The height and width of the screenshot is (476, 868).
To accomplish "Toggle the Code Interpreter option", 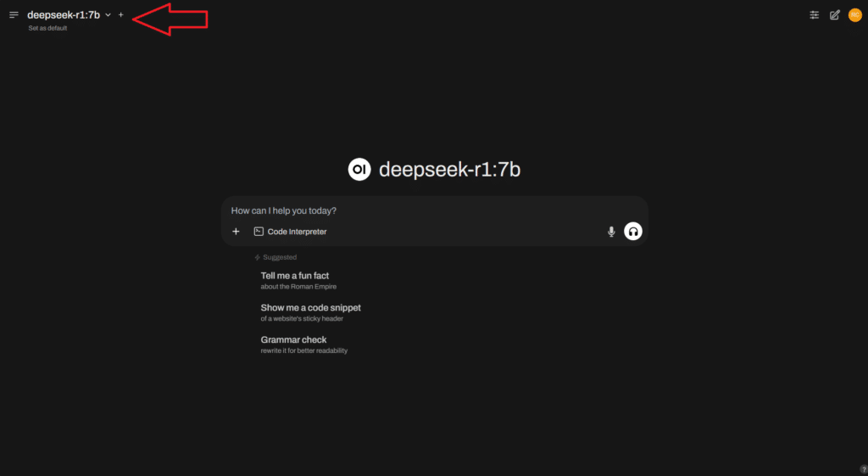I will [x=290, y=232].
